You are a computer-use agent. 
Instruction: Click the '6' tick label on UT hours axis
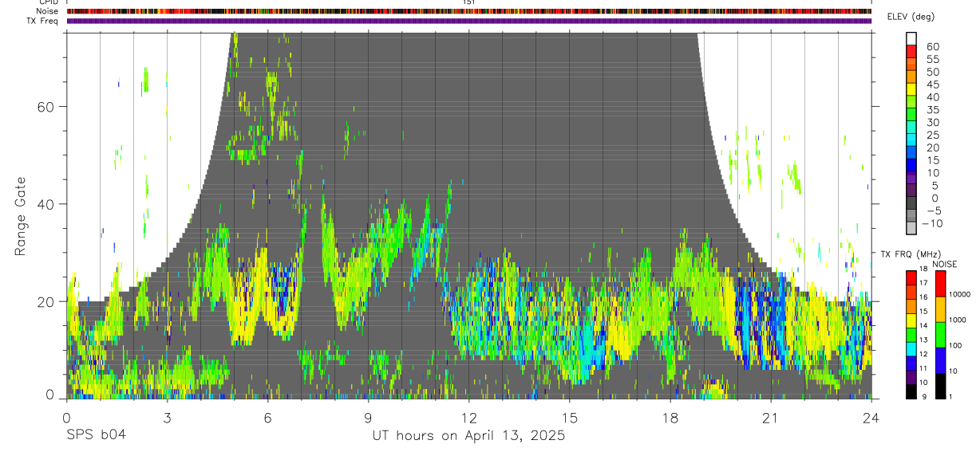tap(267, 418)
